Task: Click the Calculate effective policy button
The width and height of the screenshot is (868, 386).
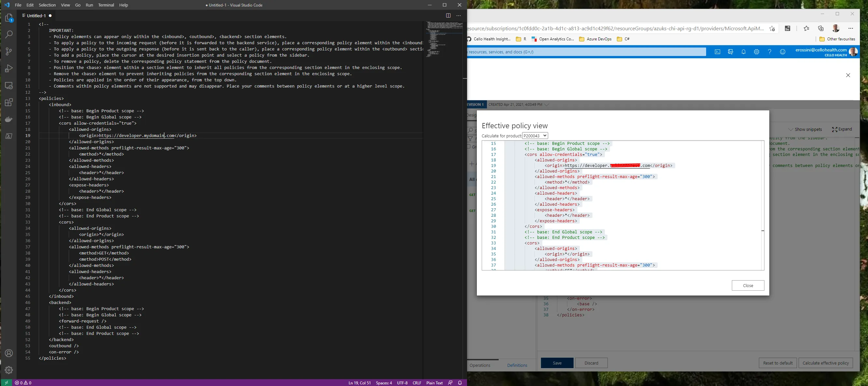Action: 826,363
